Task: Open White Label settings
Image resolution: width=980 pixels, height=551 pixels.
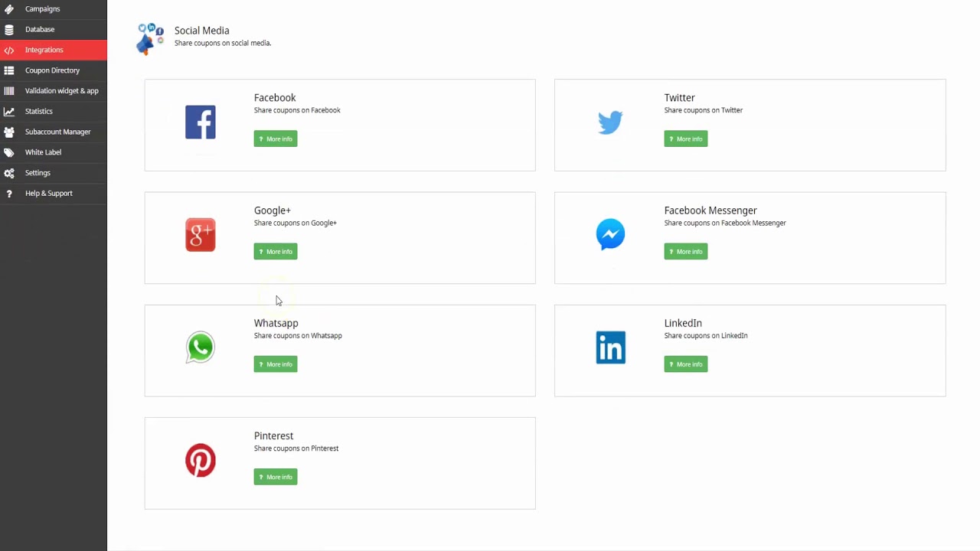Action: 54,152
